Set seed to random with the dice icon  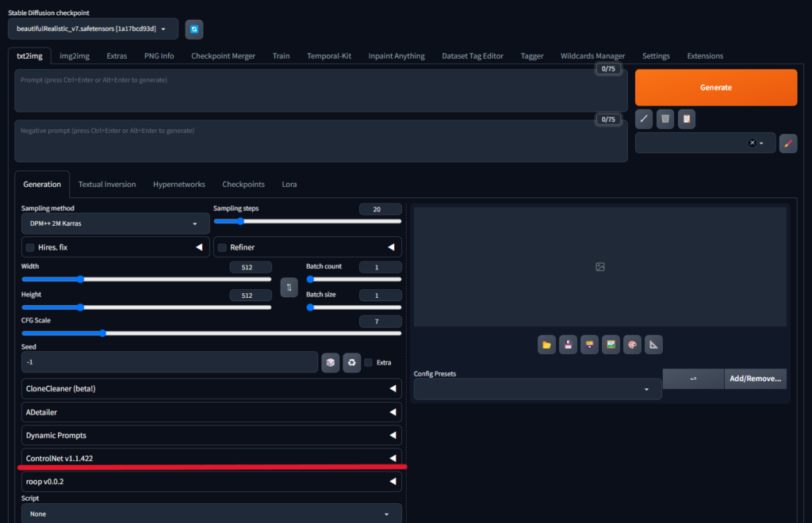(x=331, y=363)
